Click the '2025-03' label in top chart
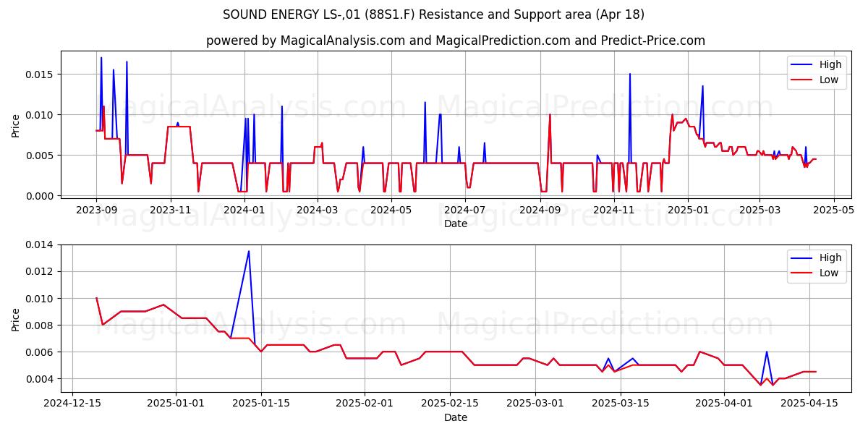 759,210
